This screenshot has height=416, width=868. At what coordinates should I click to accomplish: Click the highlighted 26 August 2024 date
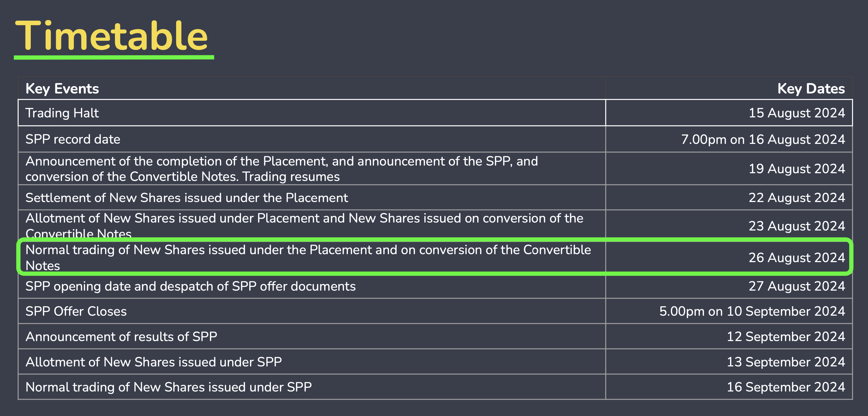[x=796, y=257]
